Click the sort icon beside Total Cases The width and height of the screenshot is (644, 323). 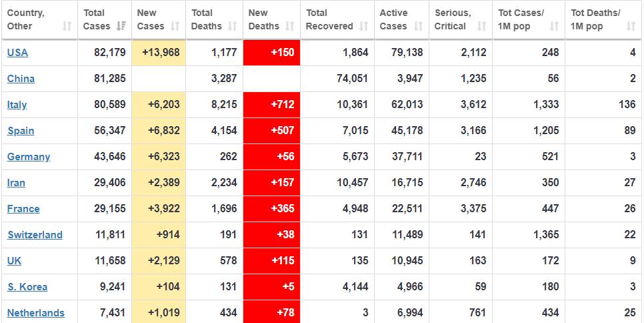[121, 27]
